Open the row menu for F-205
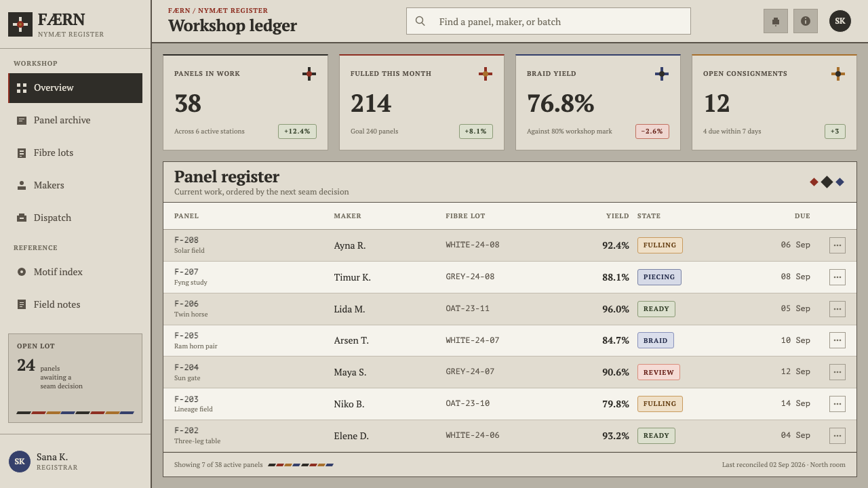 tap(837, 340)
